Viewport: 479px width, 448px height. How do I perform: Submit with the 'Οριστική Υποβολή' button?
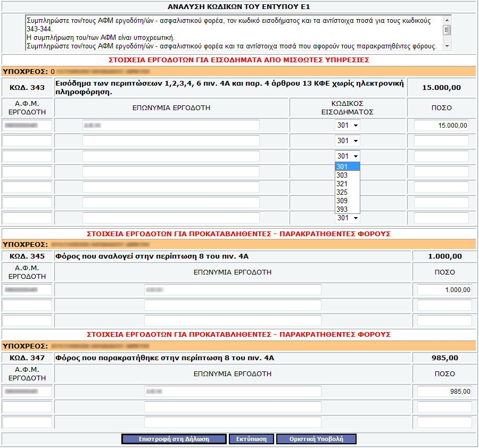point(316,439)
